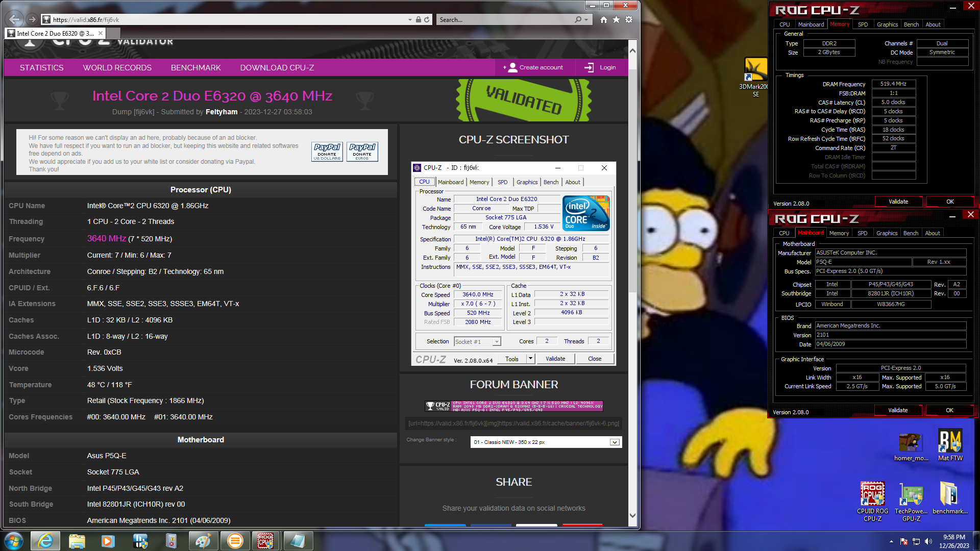Open the Internet Explorer Home page
Viewport: 980px width, 551px height.
coord(604,19)
